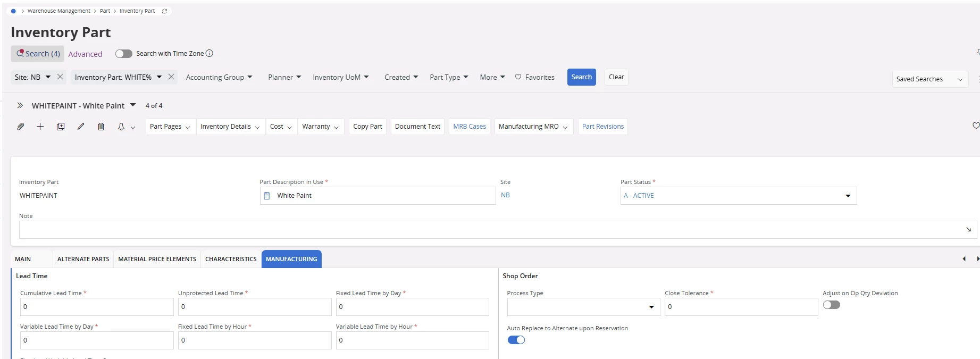Viewport: 980px width, 359px height.
Task: Open the notifications bell icon
Action: (121, 127)
